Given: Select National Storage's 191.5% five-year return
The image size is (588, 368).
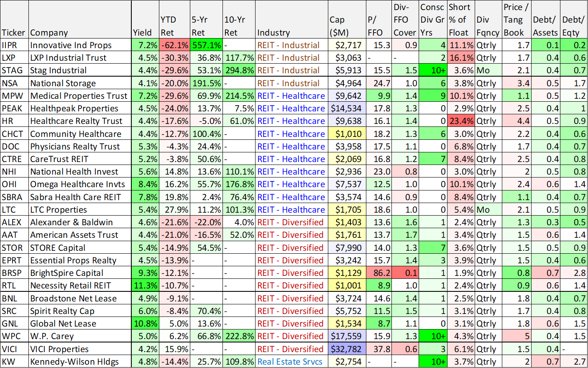Looking at the screenshot, I should point(206,83).
